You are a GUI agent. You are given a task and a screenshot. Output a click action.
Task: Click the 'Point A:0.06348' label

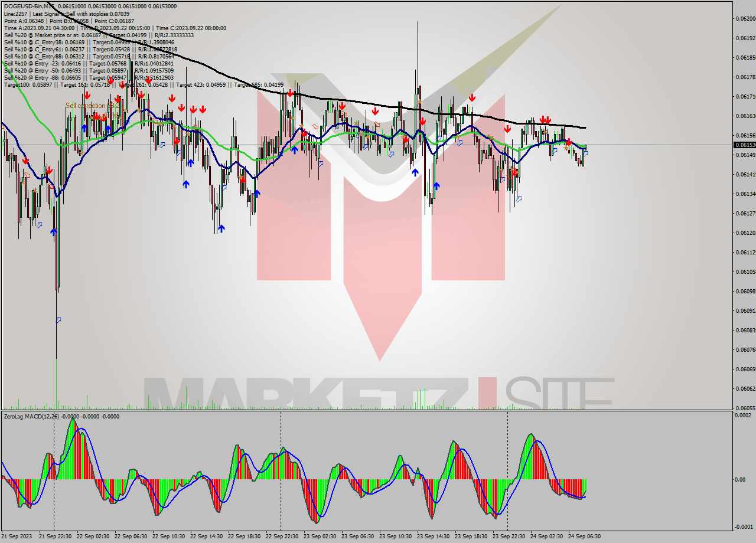click(x=24, y=21)
